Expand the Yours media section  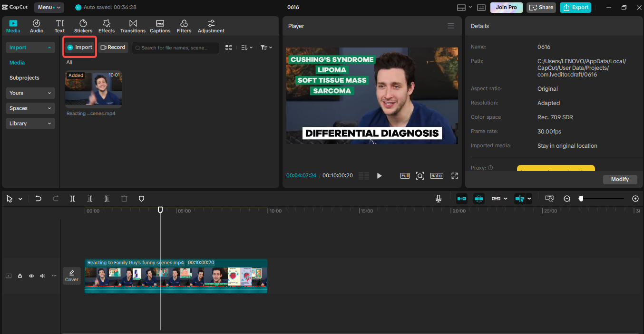(30, 93)
